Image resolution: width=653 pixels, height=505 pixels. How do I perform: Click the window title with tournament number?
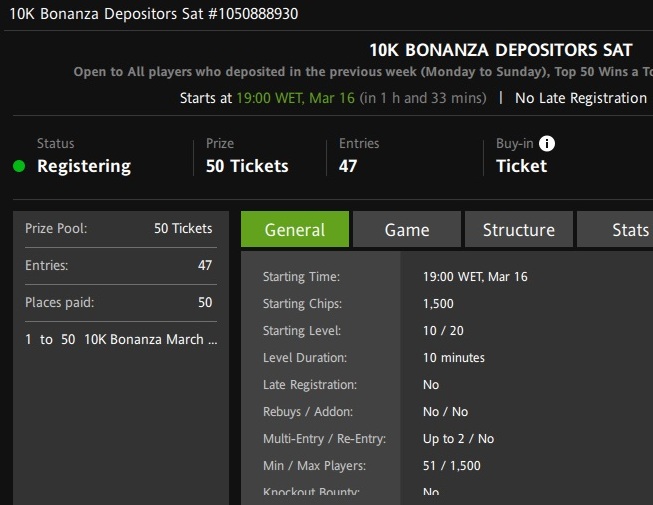[x=154, y=14]
